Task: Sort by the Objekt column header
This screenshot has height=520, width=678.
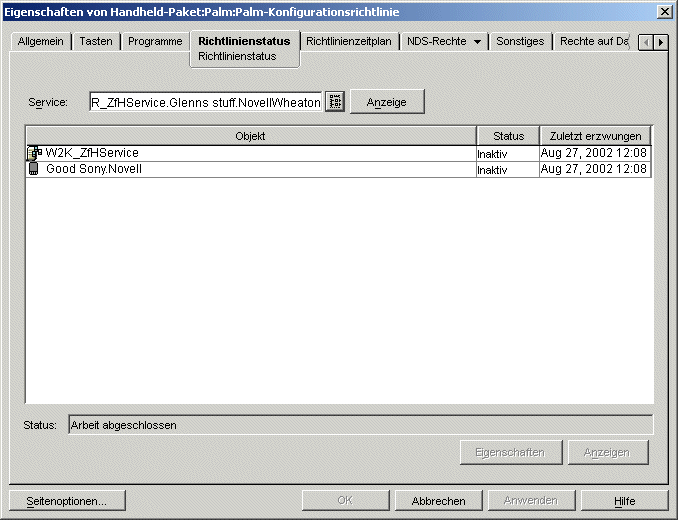Action: pyautogui.click(x=251, y=136)
